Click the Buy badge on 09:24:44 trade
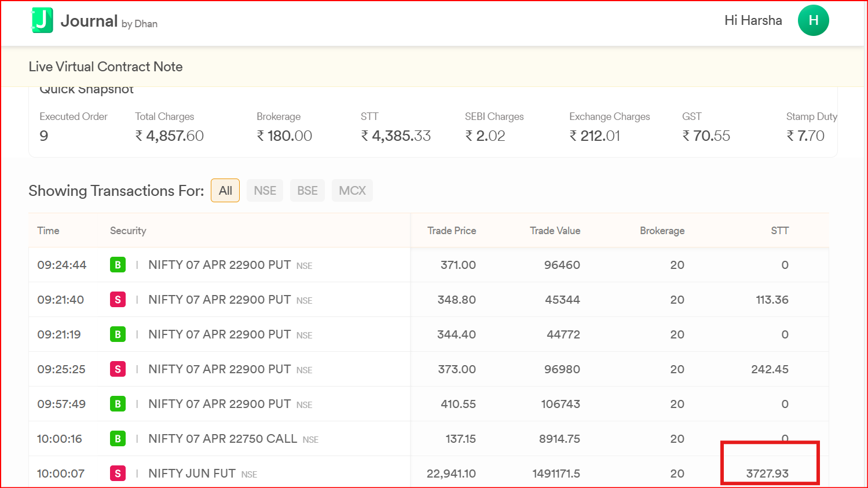 118,265
